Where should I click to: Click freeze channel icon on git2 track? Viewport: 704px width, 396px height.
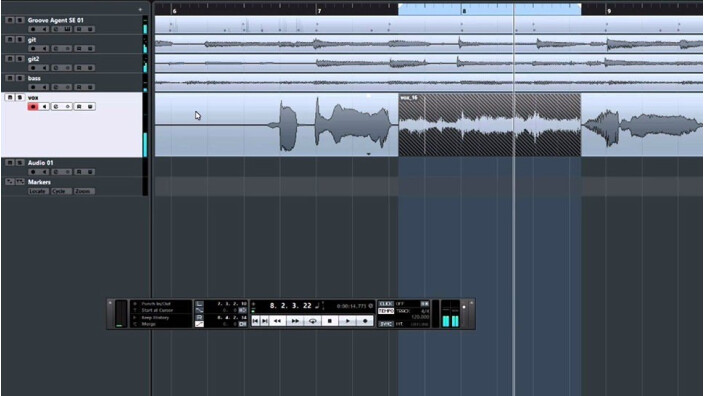tap(67, 68)
